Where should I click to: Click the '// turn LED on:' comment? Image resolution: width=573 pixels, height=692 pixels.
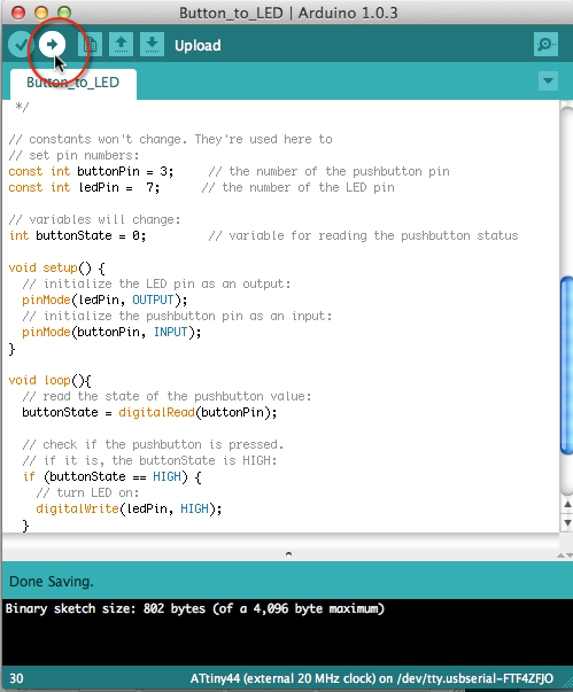(87, 493)
